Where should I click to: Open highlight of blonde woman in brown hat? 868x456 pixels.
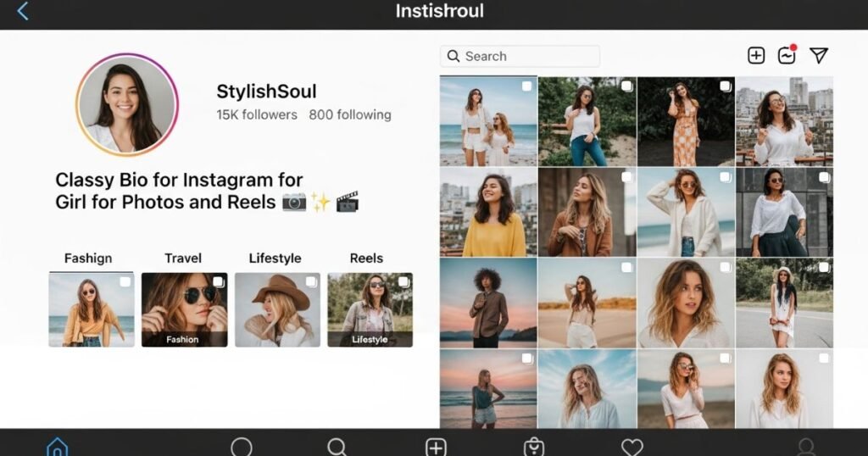click(x=277, y=310)
